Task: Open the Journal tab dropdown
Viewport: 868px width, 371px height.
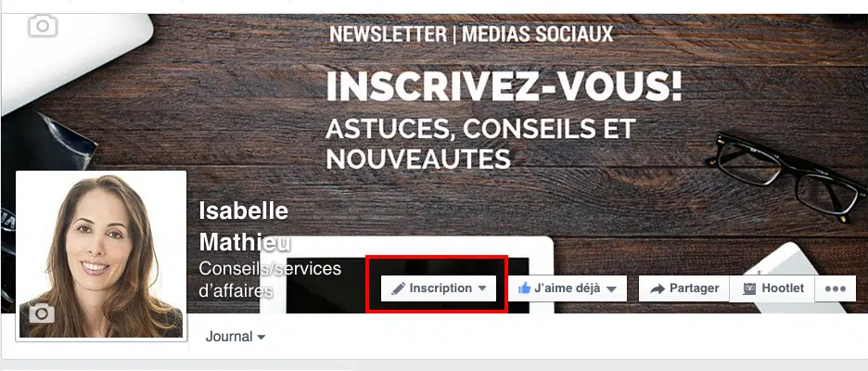Action: point(262,338)
